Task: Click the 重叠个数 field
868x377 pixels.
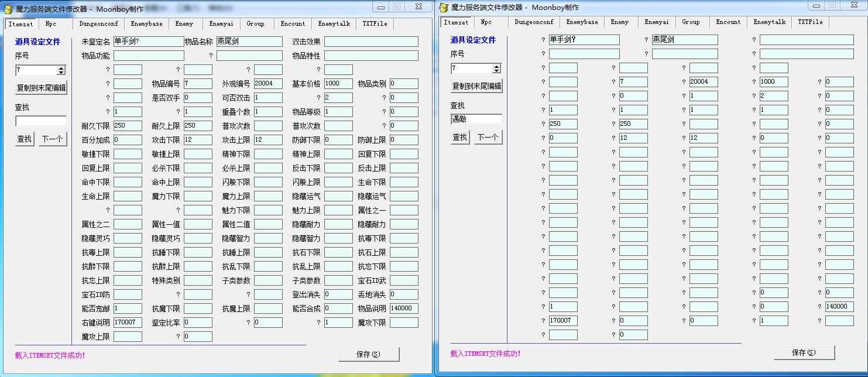Action: point(268,112)
